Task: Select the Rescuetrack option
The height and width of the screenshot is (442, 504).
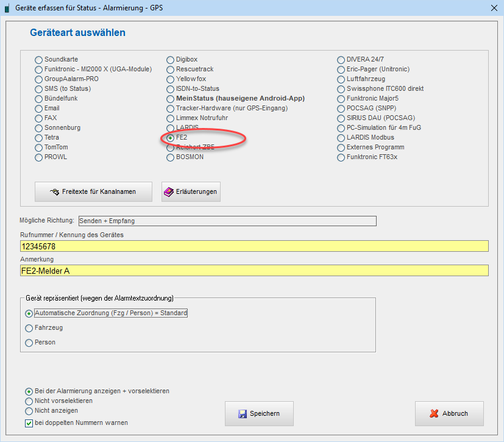Action: point(171,70)
